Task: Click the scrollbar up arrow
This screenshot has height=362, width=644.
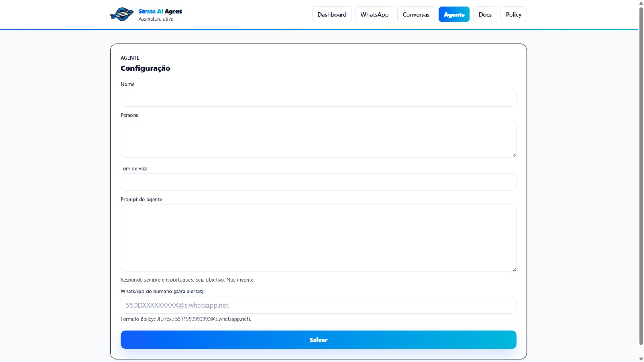Action: point(641,3)
